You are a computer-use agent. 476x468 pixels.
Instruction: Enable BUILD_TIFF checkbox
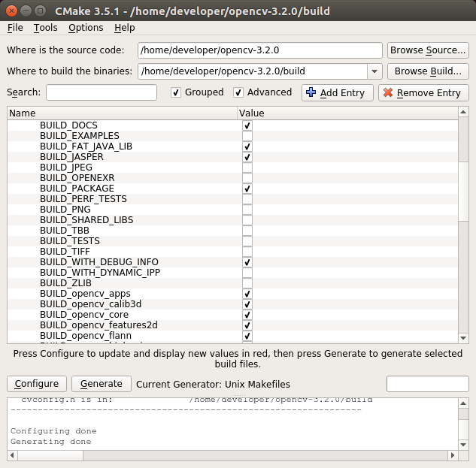coord(247,252)
